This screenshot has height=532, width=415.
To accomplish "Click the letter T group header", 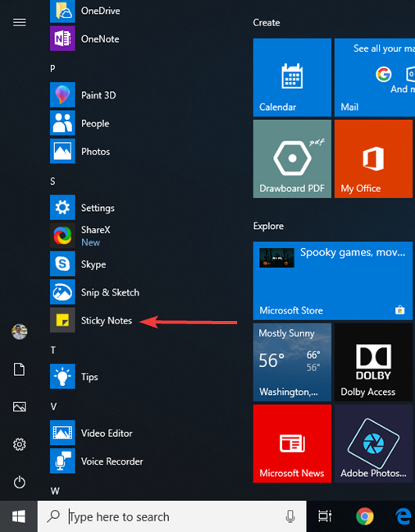I will point(52,350).
